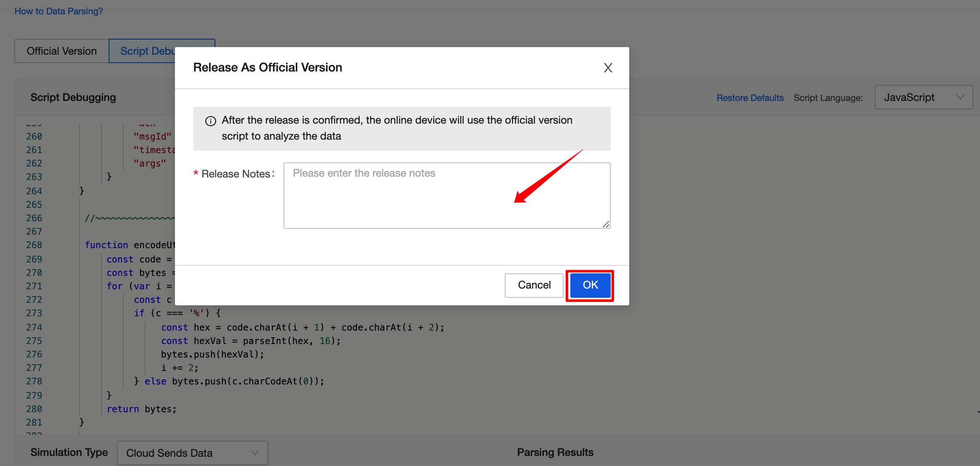Open the How to Data Parsing help link
Screen dimensions: 980x466
click(58, 11)
